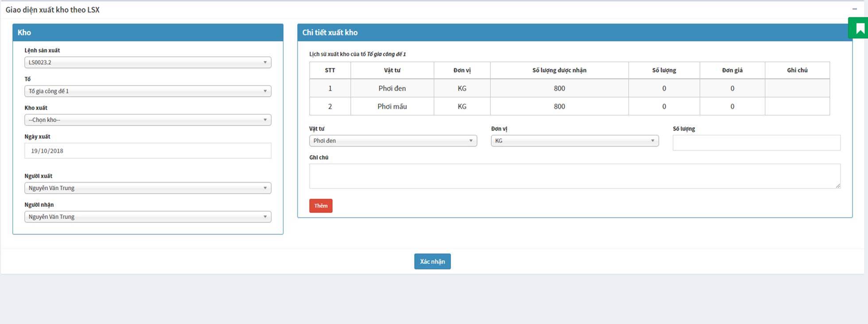Image resolution: width=868 pixels, height=324 pixels.
Task: Choose a warehouse in Kho xuất dropdown
Action: (x=147, y=120)
